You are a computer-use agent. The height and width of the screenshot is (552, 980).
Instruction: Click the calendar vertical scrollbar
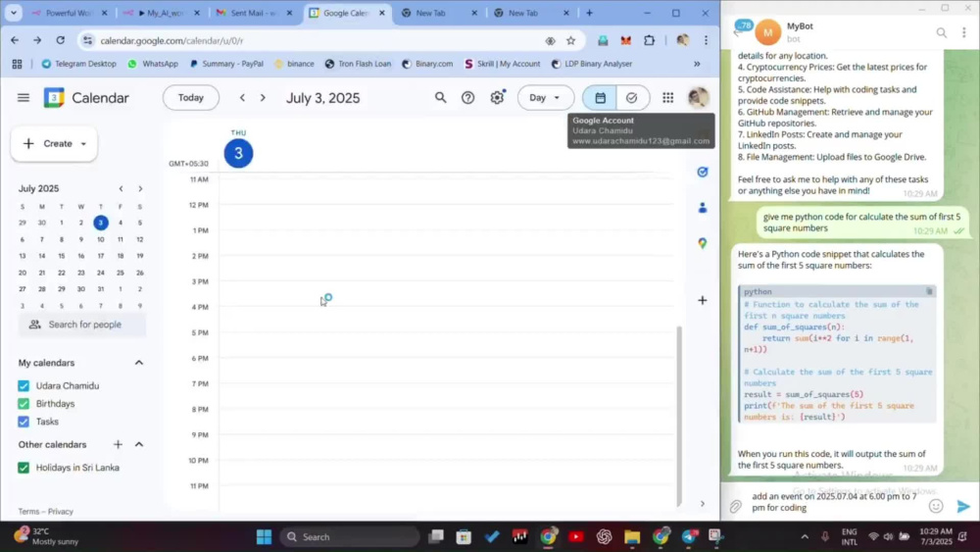679,415
